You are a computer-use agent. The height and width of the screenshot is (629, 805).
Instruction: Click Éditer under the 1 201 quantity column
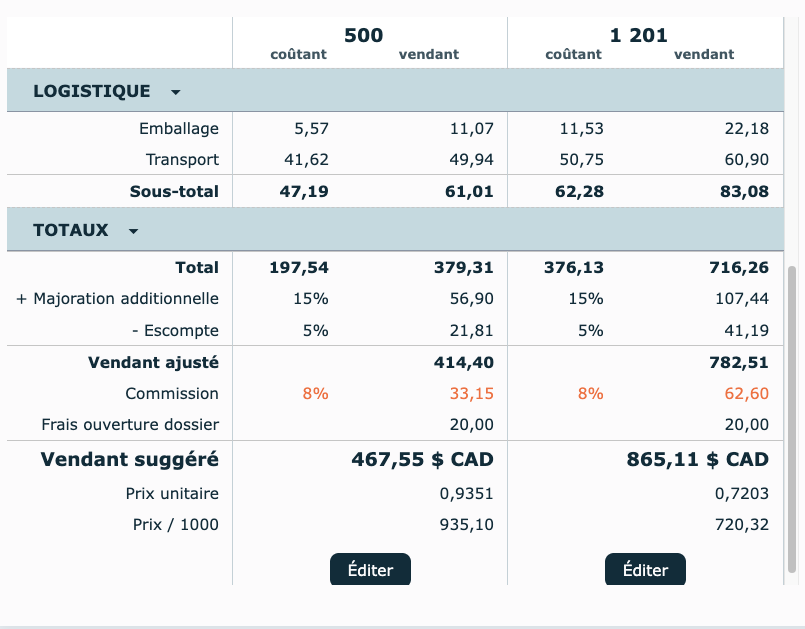pos(645,570)
